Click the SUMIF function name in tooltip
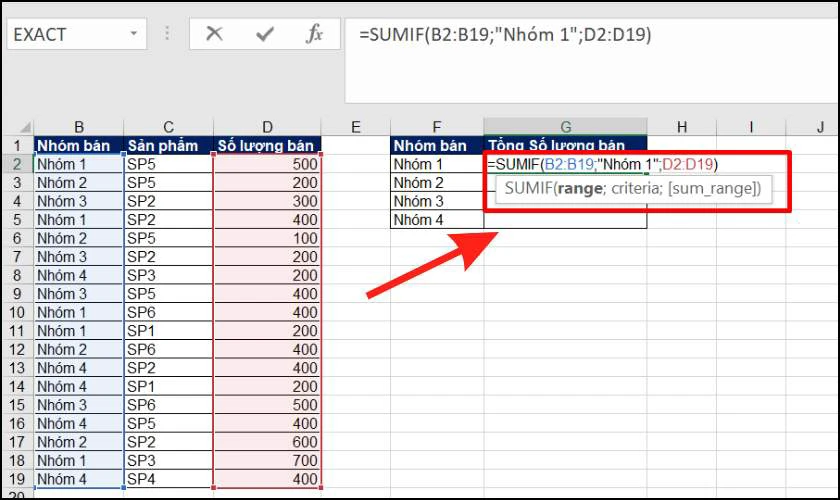This screenshot has width=840, height=500. tap(528, 188)
